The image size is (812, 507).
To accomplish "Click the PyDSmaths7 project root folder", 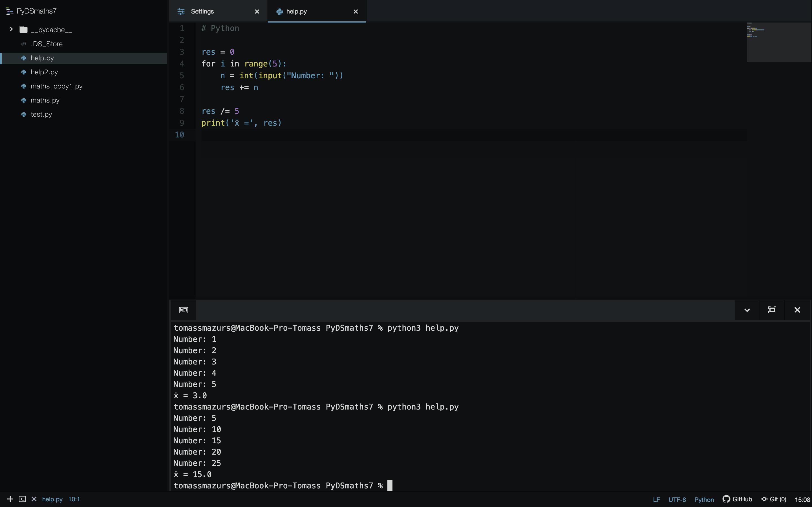I will [x=36, y=11].
